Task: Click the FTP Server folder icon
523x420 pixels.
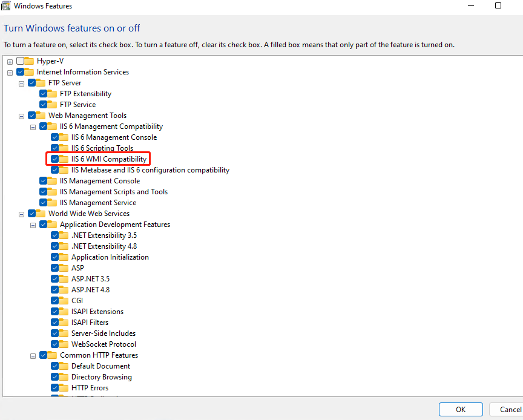Action: coord(41,83)
